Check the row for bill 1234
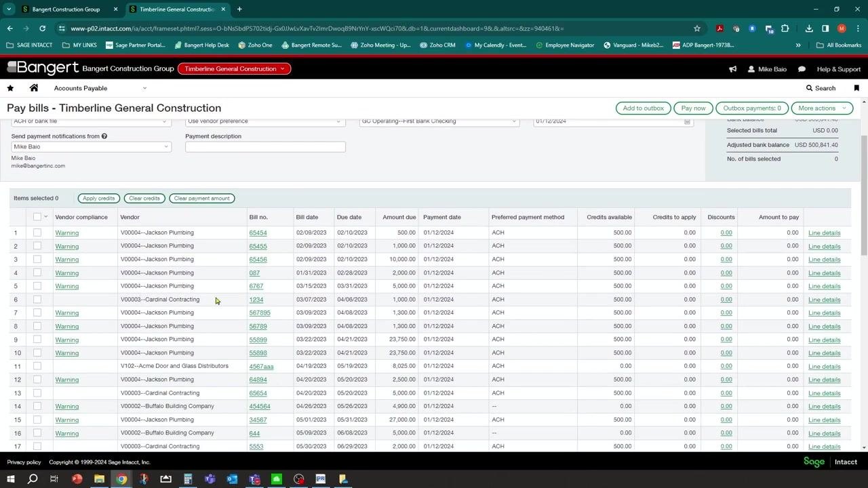 point(37,300)
